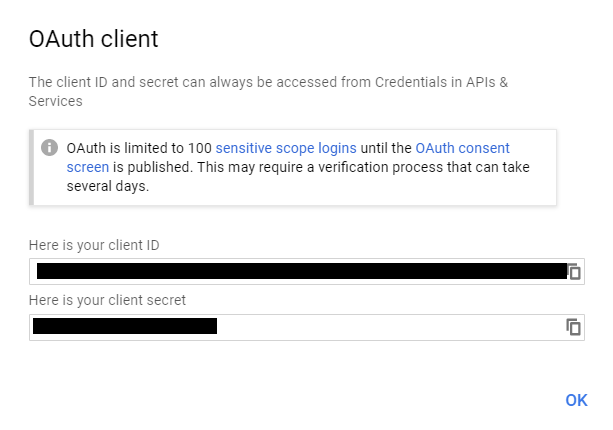Confirm the dialog with OK

[x=576, y=400]
